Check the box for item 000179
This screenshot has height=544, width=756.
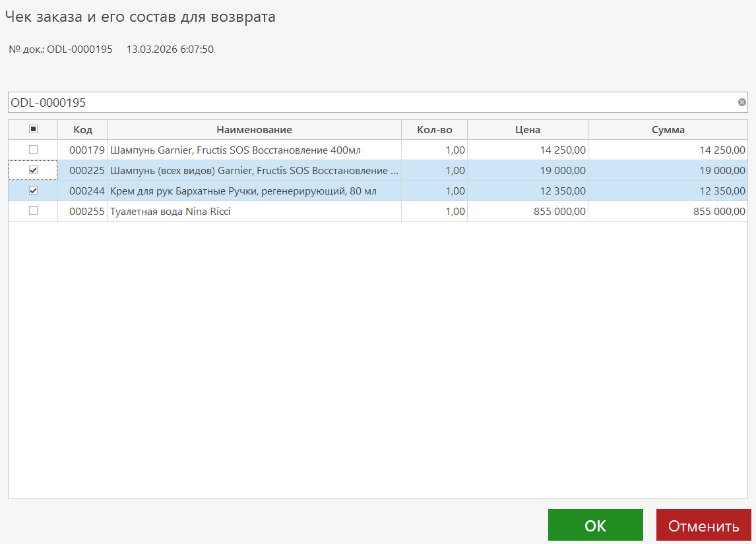33,150
